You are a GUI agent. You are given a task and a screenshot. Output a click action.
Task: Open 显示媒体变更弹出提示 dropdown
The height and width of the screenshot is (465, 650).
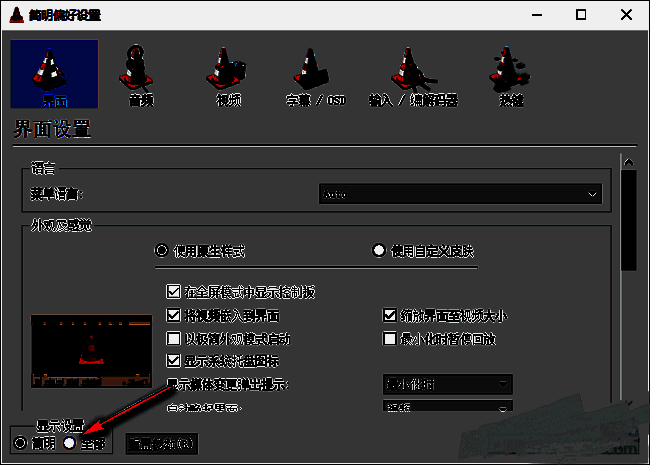[448, 385]
